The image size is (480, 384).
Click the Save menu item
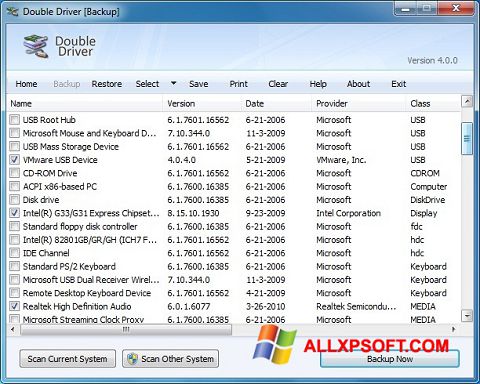199,84
